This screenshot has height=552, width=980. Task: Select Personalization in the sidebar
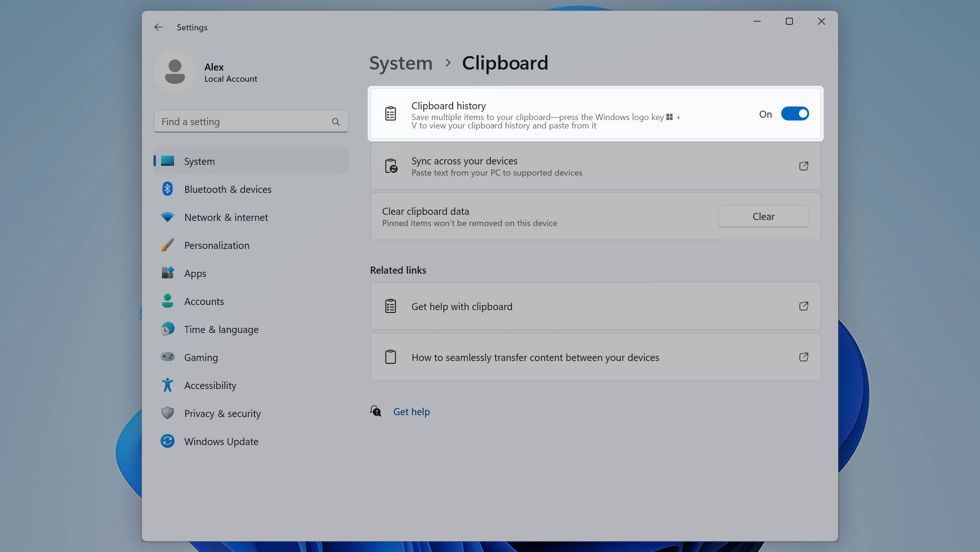point(251,245)
